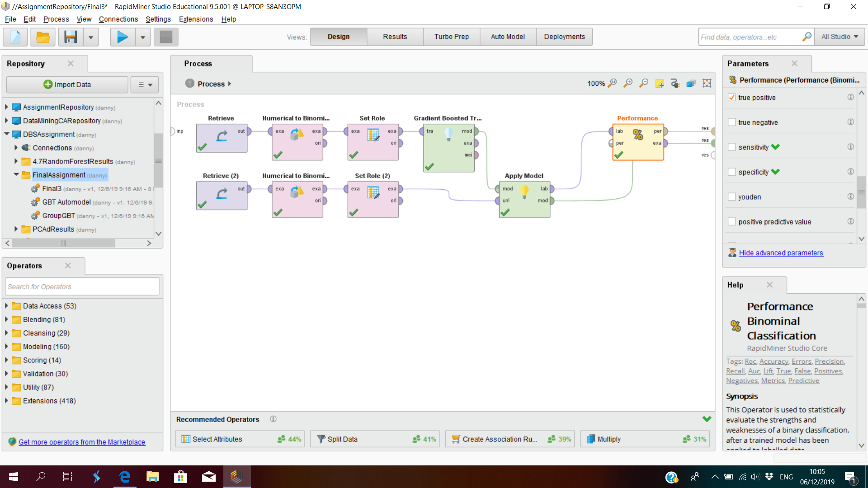Select the Retrieve operator in the top row
This screenshot has height=488, width=868.
pos(222,138)
